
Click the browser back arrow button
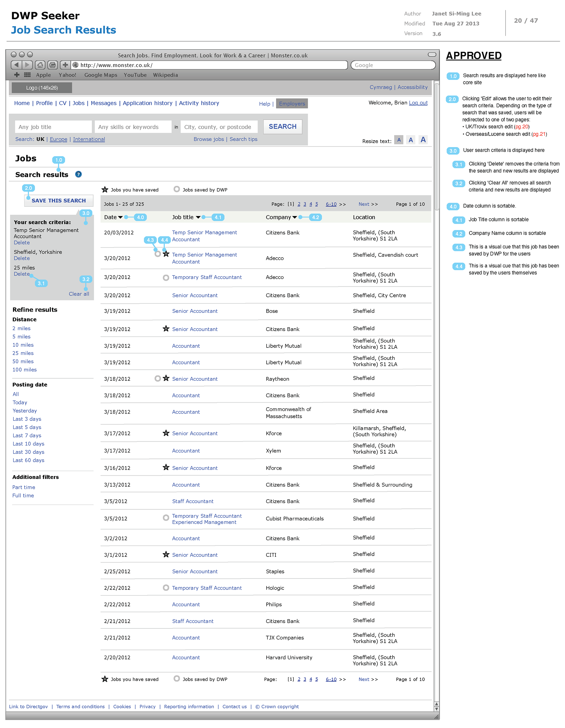point(16,65)
